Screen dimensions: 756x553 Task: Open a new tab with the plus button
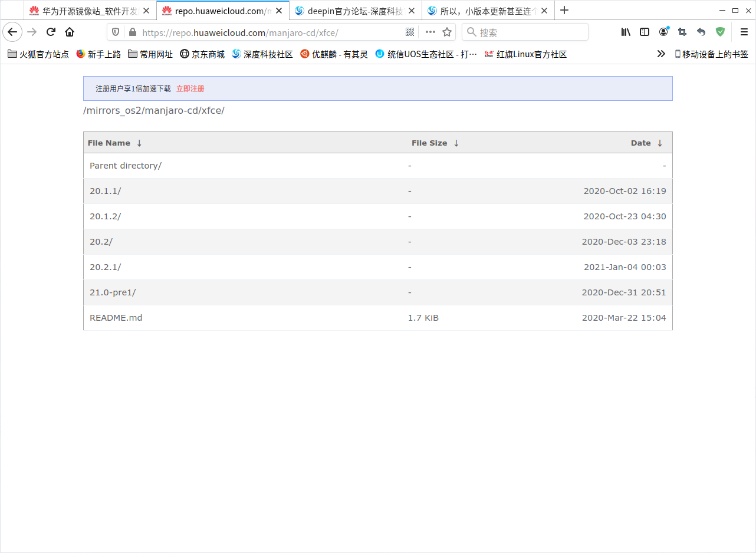[564, 10]
